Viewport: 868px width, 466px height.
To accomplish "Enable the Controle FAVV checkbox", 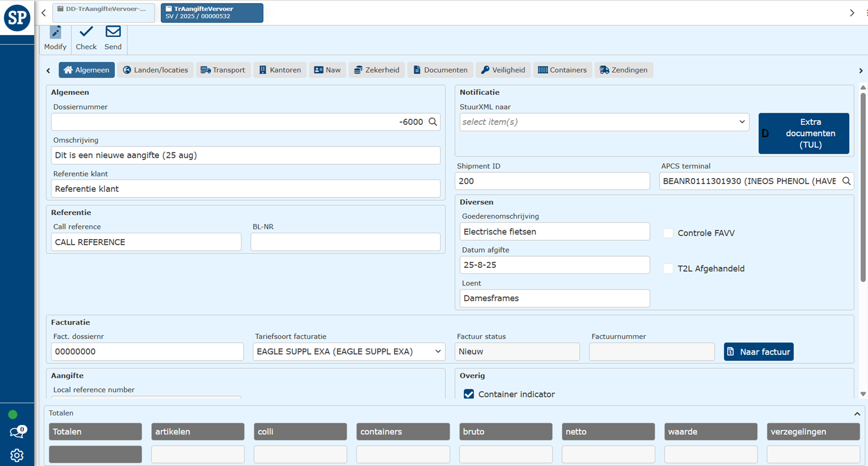I will pos(668,233).
